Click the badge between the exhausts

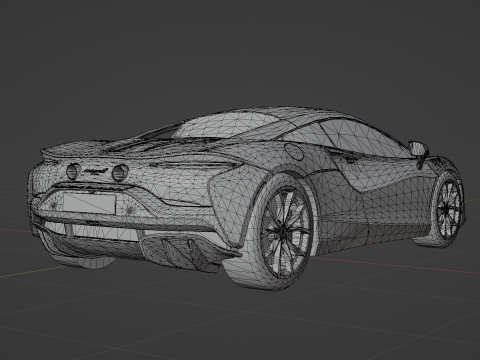(96, 171)
